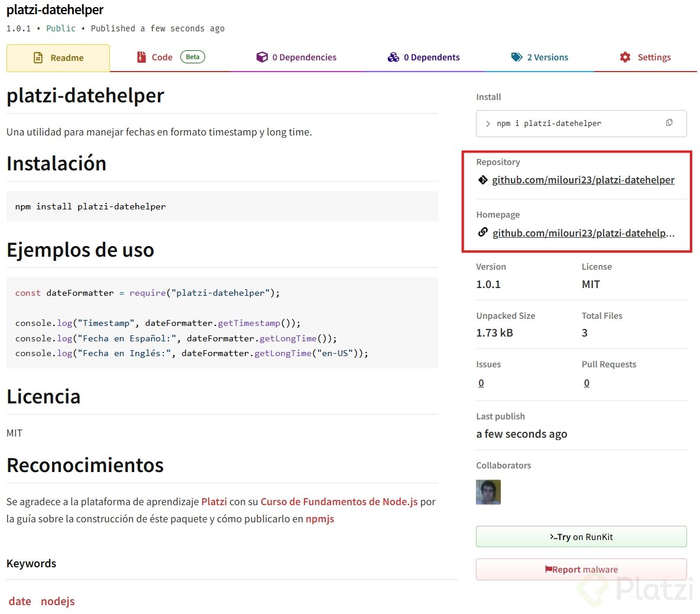700x614 pixels.
Task: Click the Ejemplos de uso heading
Action: click(80, 250)
